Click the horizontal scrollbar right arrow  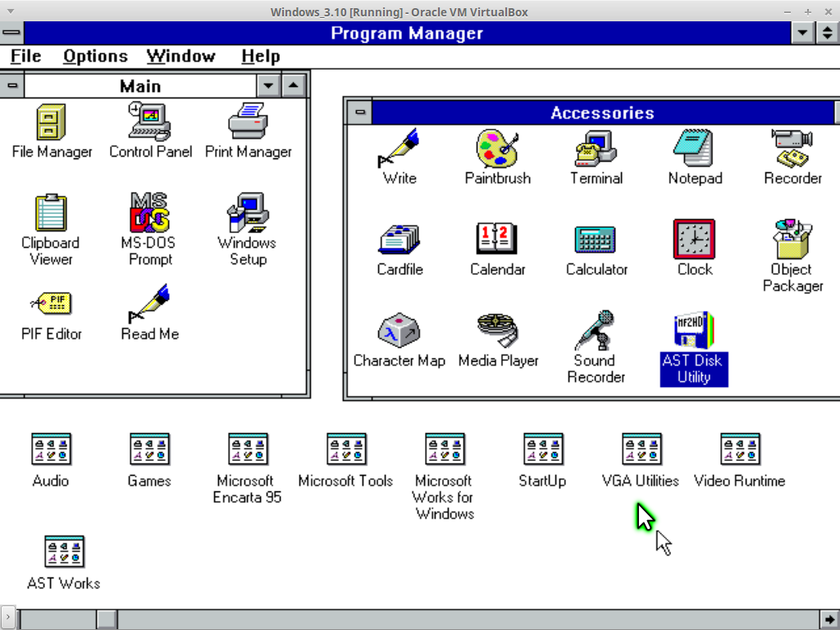829,619
